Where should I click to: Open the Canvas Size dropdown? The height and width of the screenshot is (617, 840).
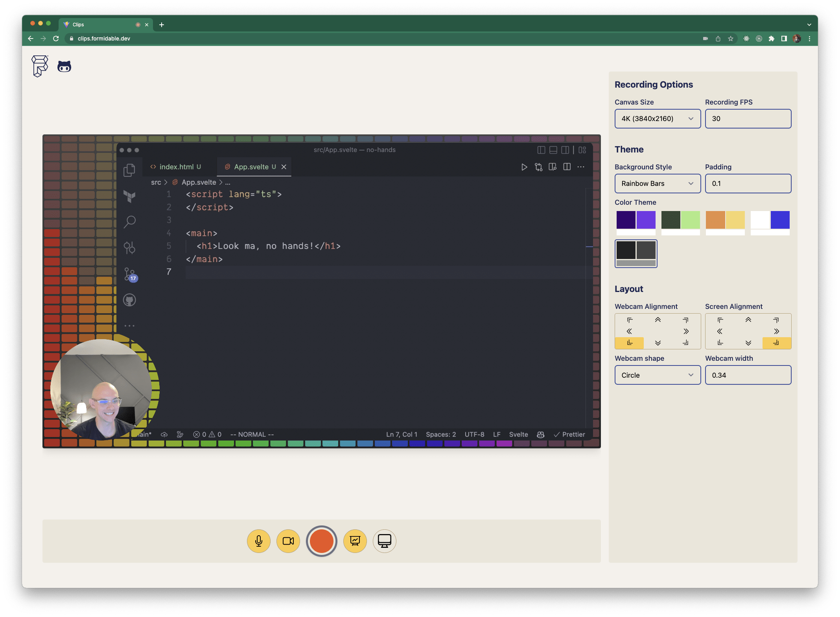658,119
